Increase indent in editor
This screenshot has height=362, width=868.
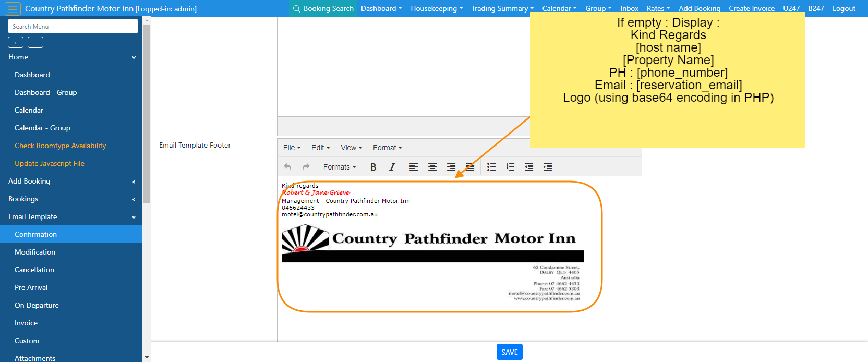click(548, 167)
